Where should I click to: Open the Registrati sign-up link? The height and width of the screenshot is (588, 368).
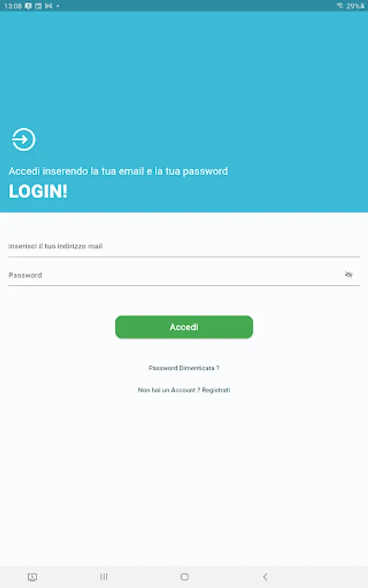pyautogui.click(x=216, y=390)
